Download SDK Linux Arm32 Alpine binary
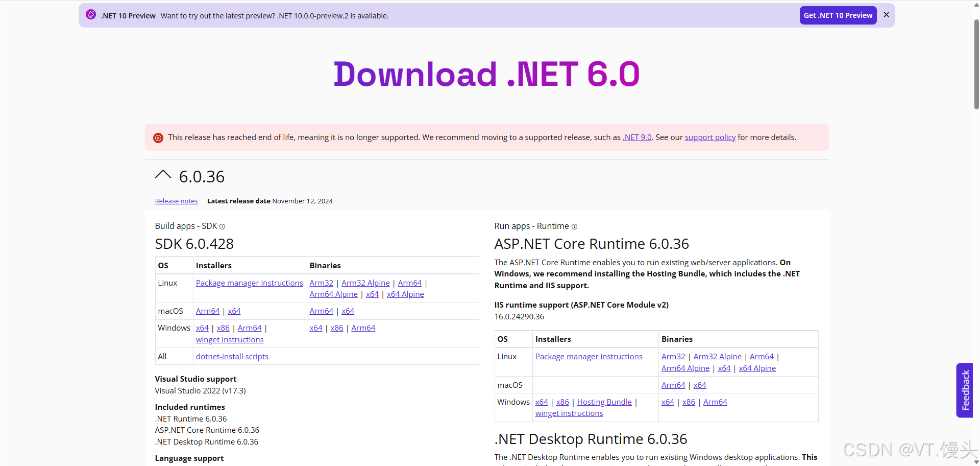The image size is (980, 466). click(x=365, y=283)
